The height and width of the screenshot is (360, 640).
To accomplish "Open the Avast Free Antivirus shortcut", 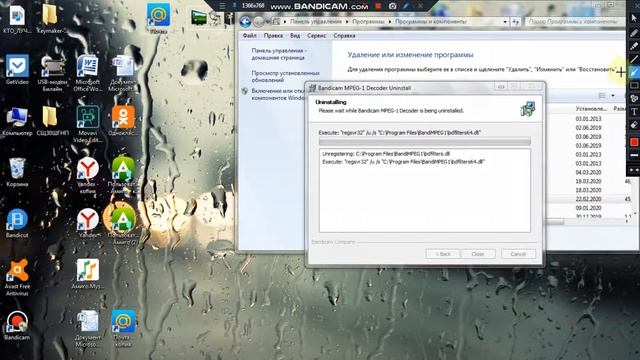I will click(17, 278).
